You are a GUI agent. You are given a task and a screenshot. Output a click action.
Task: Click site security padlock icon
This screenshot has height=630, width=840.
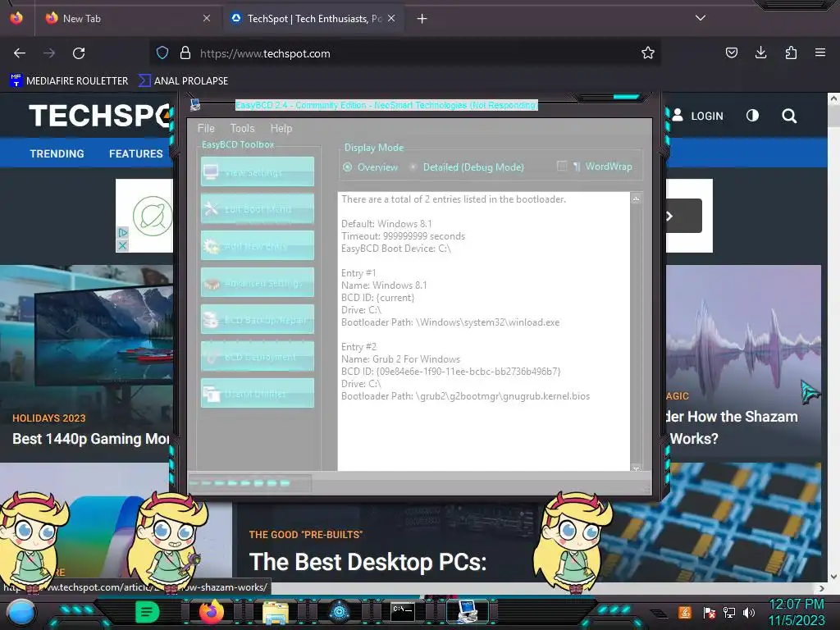click(x=185, y=53)
